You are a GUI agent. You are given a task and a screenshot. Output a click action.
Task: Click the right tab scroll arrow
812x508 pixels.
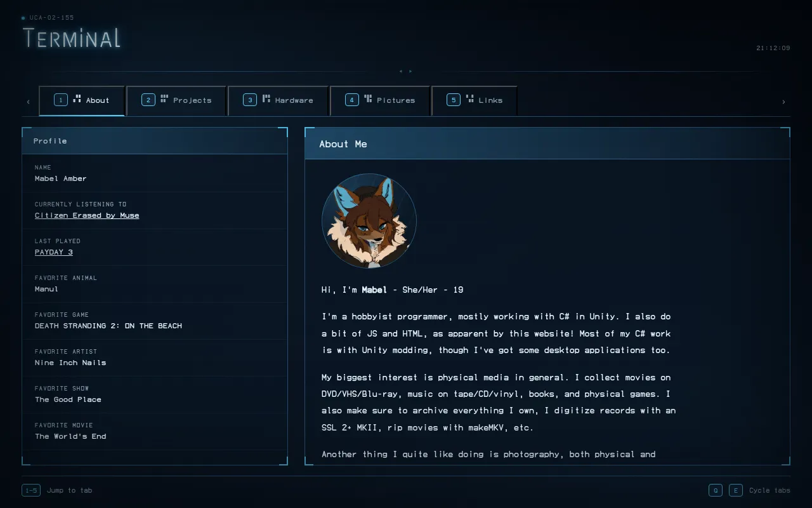point(783,102)
